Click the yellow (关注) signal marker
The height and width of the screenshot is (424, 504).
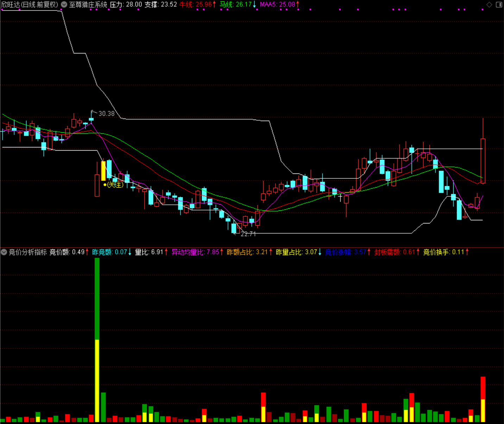pos(114,185)
